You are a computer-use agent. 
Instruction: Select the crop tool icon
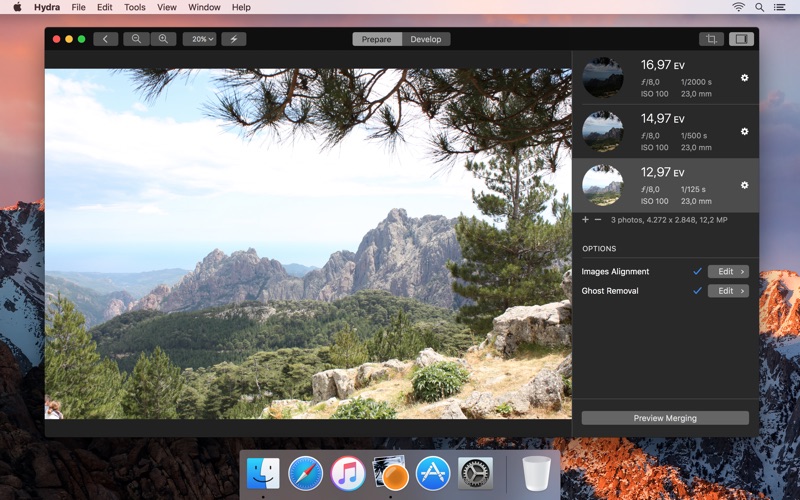[x=711, y=39]
